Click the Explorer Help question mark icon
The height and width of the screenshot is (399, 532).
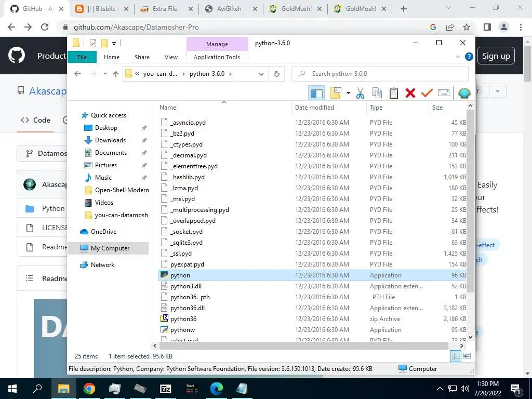pos(469,57)
